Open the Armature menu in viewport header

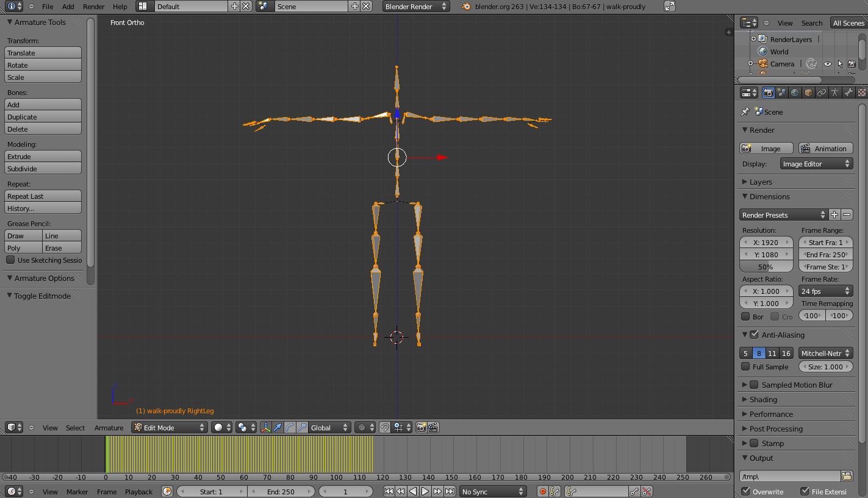click(x=109, y=428)
